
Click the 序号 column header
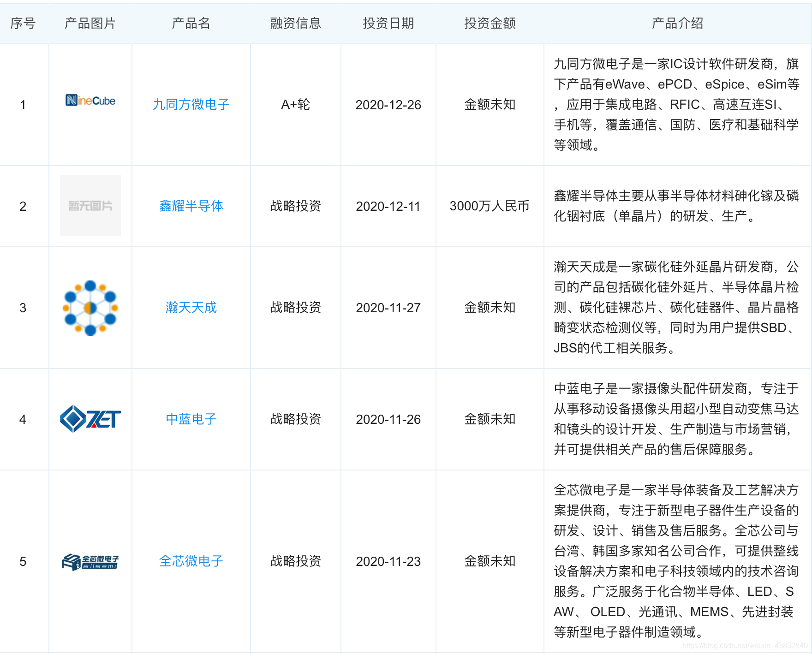pos(23,23)
